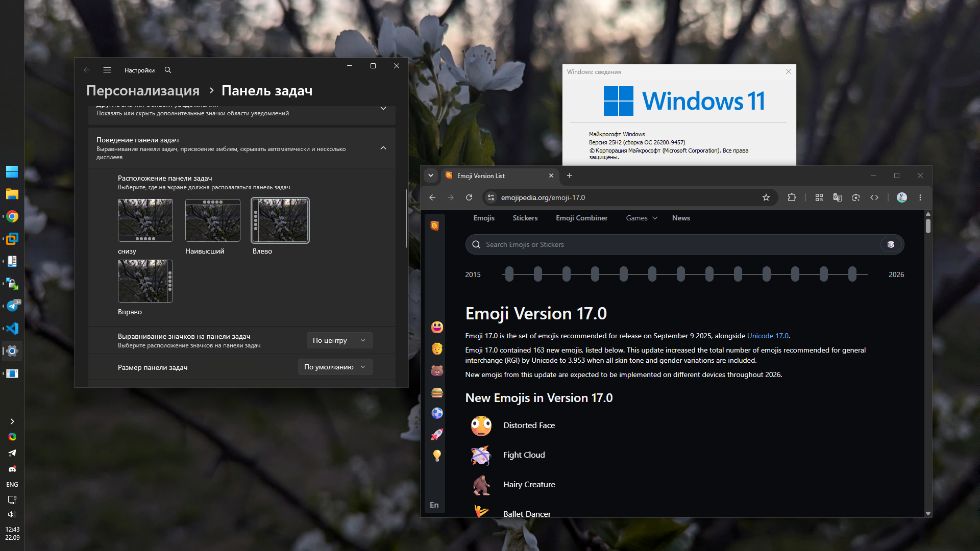980x551 pixels.
Task: Open Chrome three-dot menu
Action: tap(920, 197)
